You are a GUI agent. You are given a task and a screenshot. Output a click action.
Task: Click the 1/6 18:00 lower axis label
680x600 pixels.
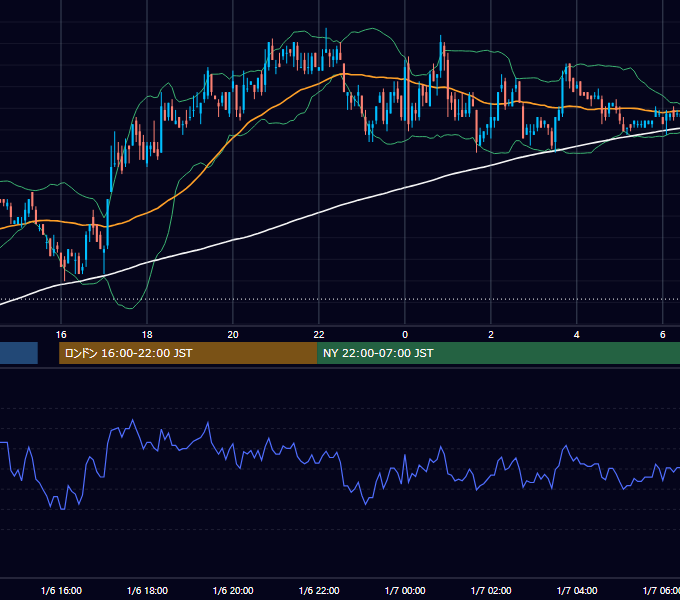pyautogui.click(x=147, y=590)
